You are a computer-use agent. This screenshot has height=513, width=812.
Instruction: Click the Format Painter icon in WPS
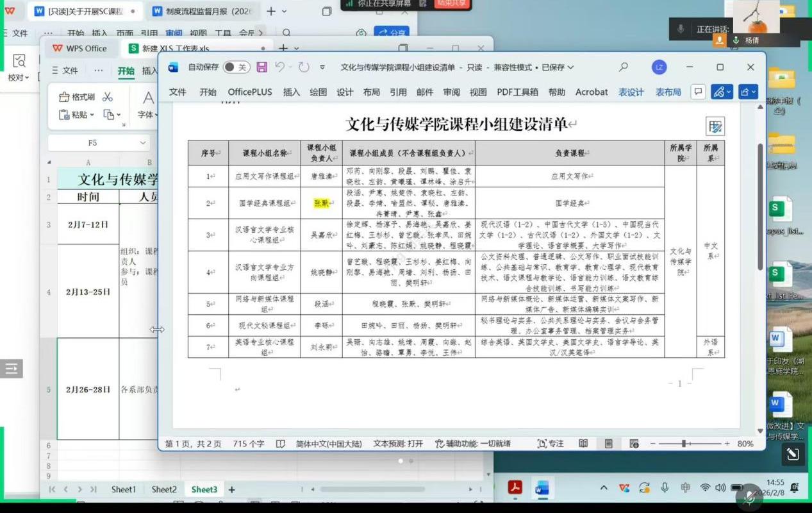point(64,97)
